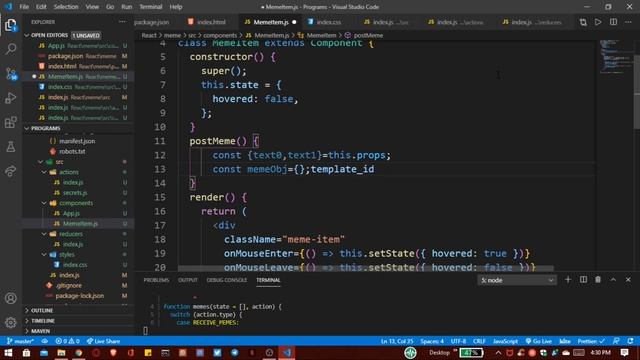
Task: Open package-lock.json in the file tree
Action: click(80, 296)
